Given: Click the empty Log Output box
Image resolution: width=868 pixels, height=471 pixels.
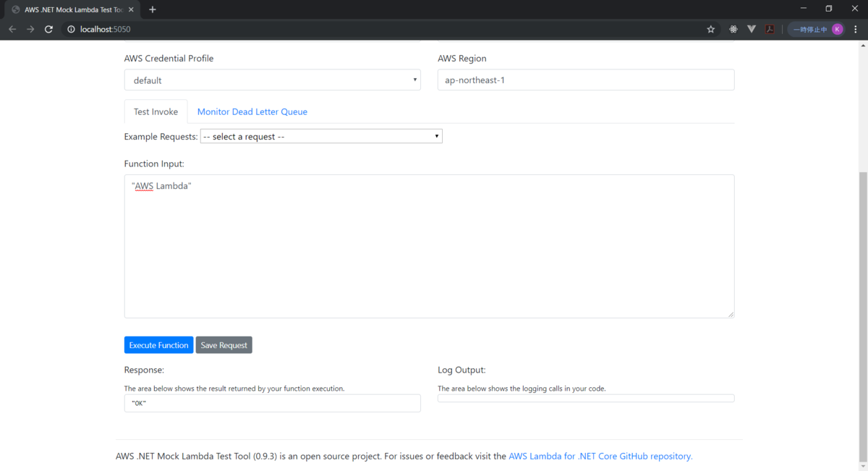Looking at the screenshot, I should pos(586,398).
